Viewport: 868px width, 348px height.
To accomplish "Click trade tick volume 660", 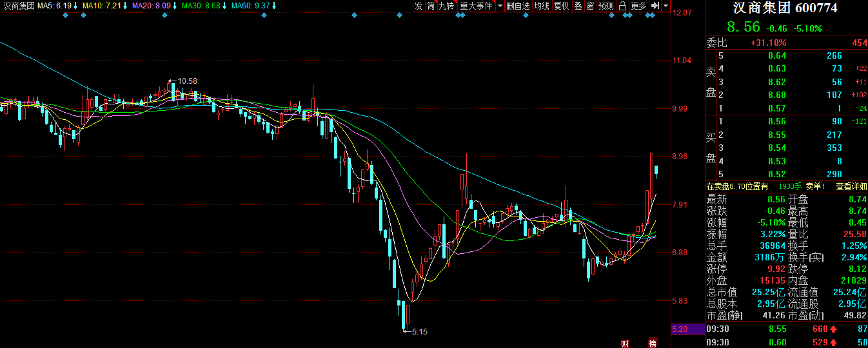I will 820,329.
